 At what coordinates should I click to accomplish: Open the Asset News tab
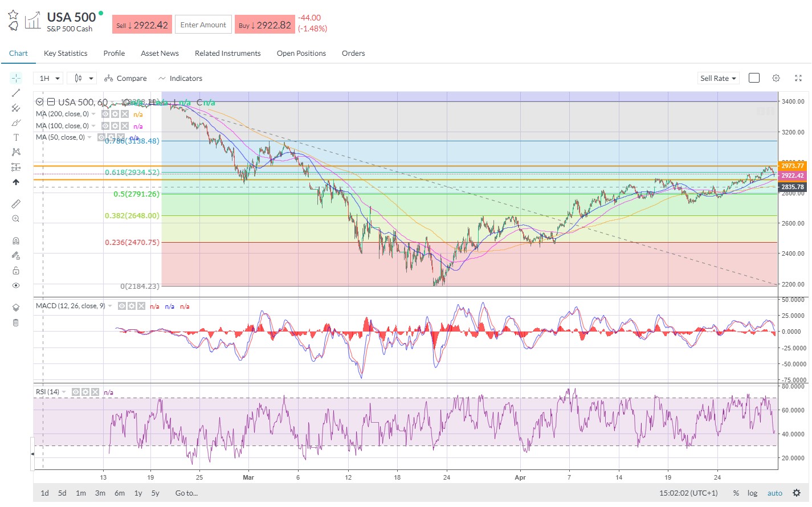pyautogui.click(x=160, y=54)
